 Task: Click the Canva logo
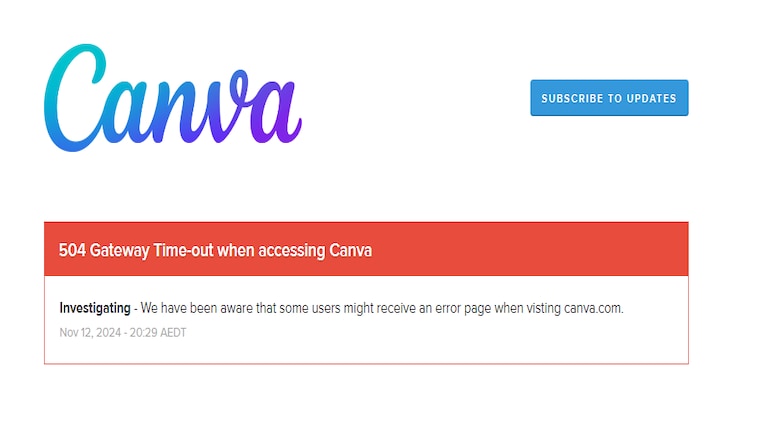(x=172, y=98)
